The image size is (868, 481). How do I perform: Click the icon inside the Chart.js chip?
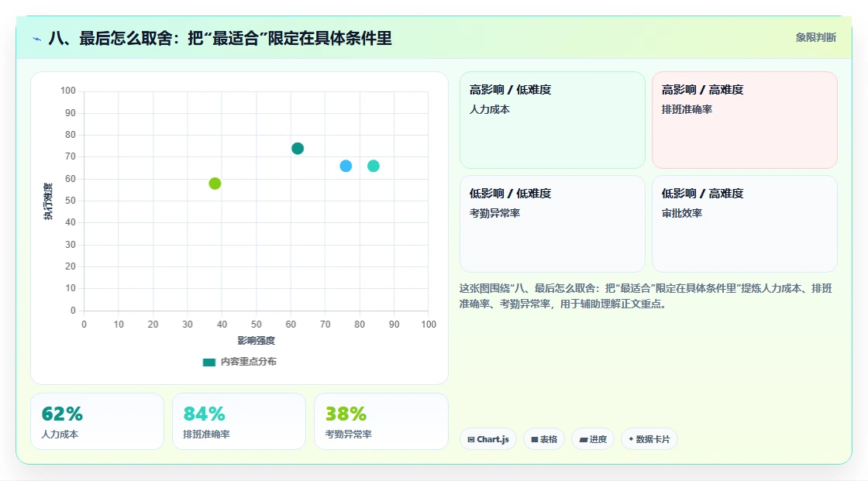[x=471, y=439]
